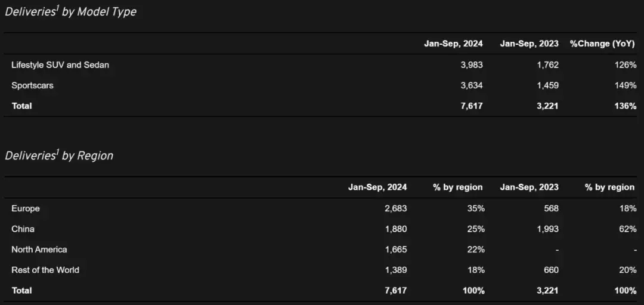Click the Deliveries by Model Type heading
Image resolution: width=644 pixels, height=305 pixels.
(70, 12)
